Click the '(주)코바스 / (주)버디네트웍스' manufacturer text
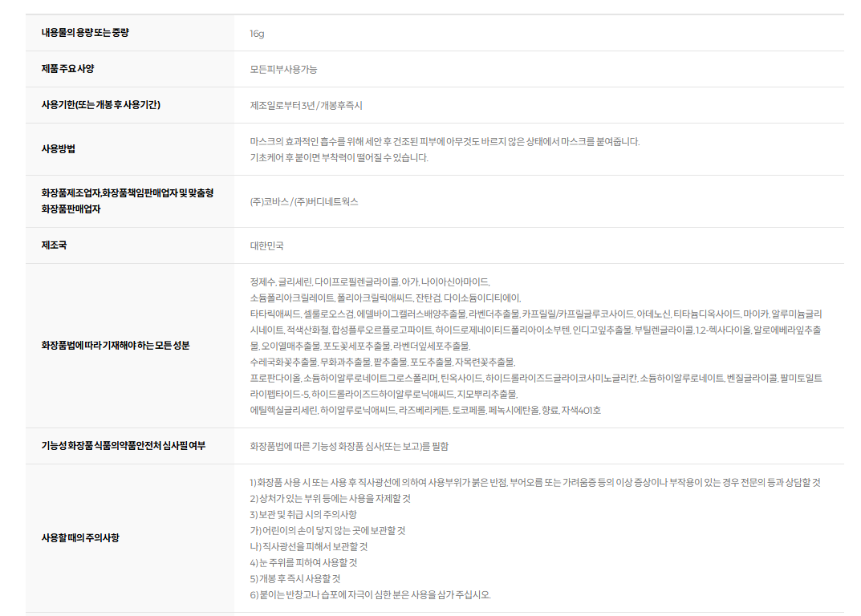 pos(304,201)
